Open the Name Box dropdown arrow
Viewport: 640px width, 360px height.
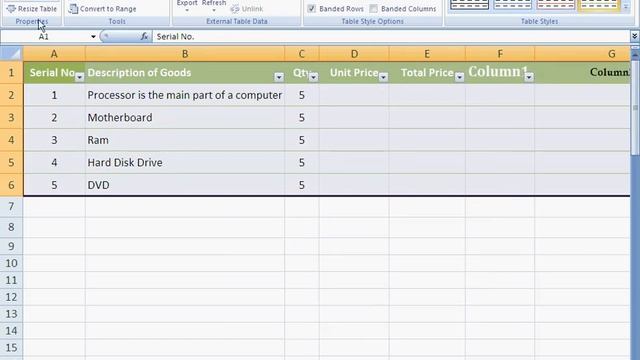pos(93,37)
